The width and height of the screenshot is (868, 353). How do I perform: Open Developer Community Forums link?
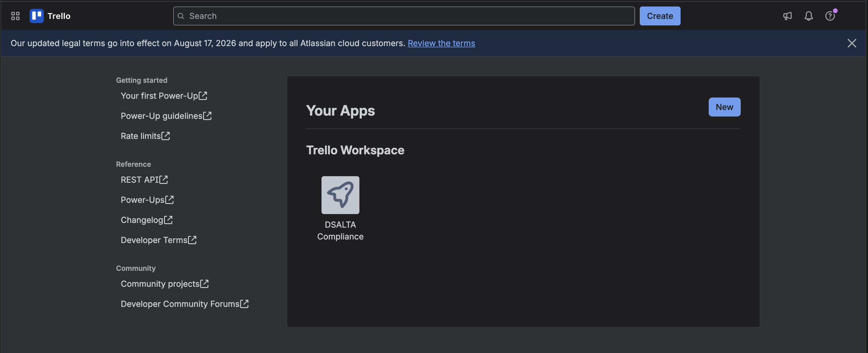pyautogui.click(x=184, y=304)
